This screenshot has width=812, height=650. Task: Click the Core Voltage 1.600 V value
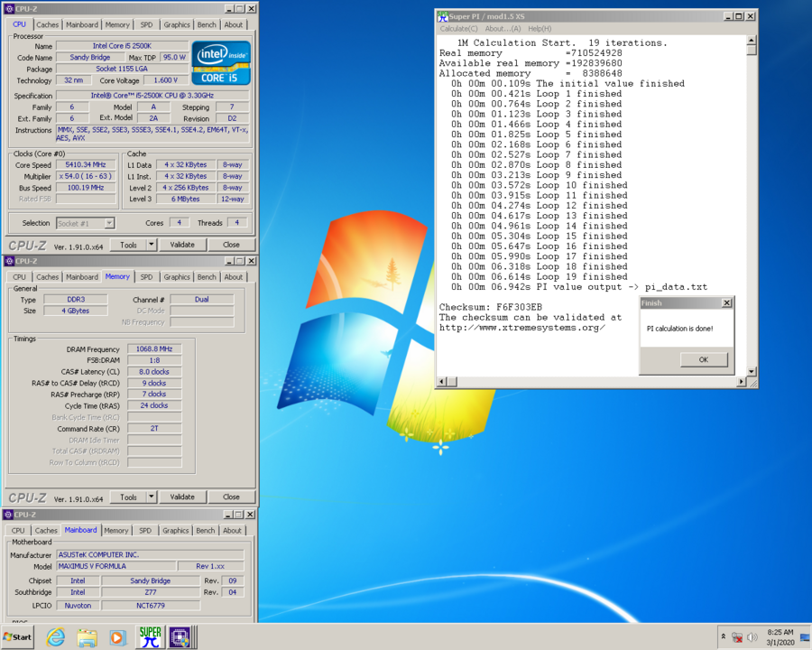[x=165, y=80]
